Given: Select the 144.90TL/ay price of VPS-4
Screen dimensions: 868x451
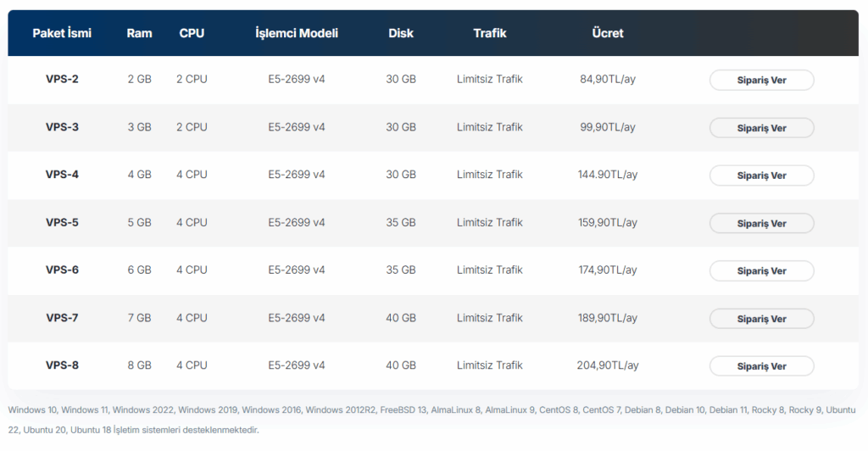Looking at the screenshot, I should click(608, 175).
